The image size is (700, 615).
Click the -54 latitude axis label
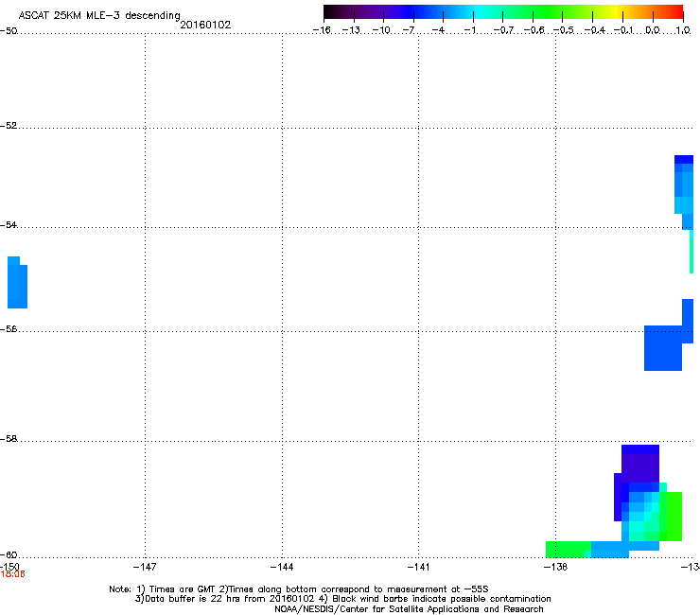[9, 224]
